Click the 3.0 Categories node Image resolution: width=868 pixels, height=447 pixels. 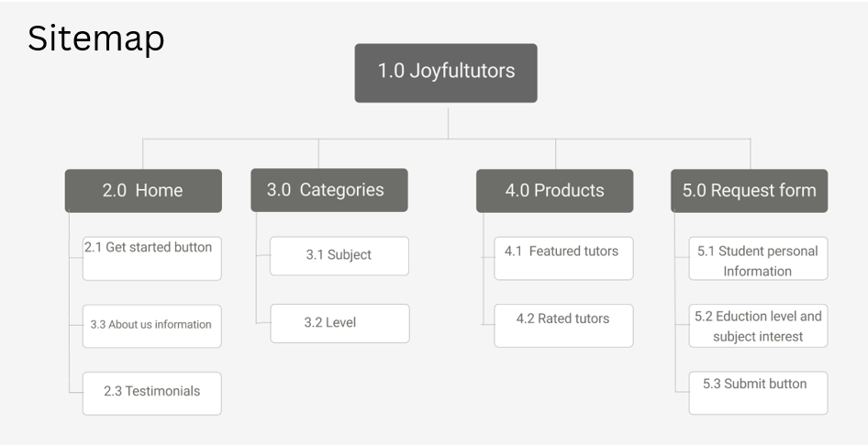click(329, 190)
